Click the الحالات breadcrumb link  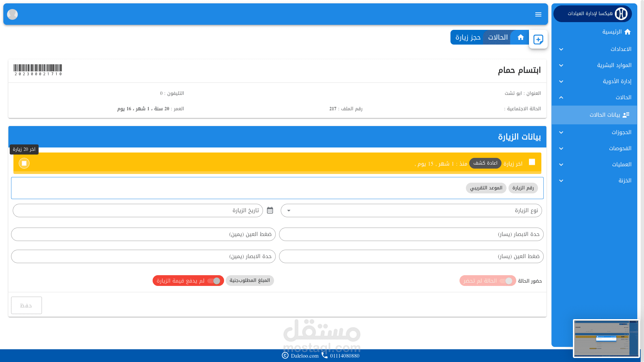[498, 37]
